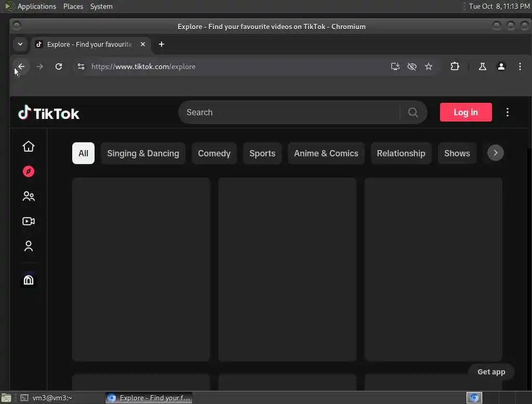
Task: Click the Log in button
Action: pyautogui.click(x=466, y=112)
